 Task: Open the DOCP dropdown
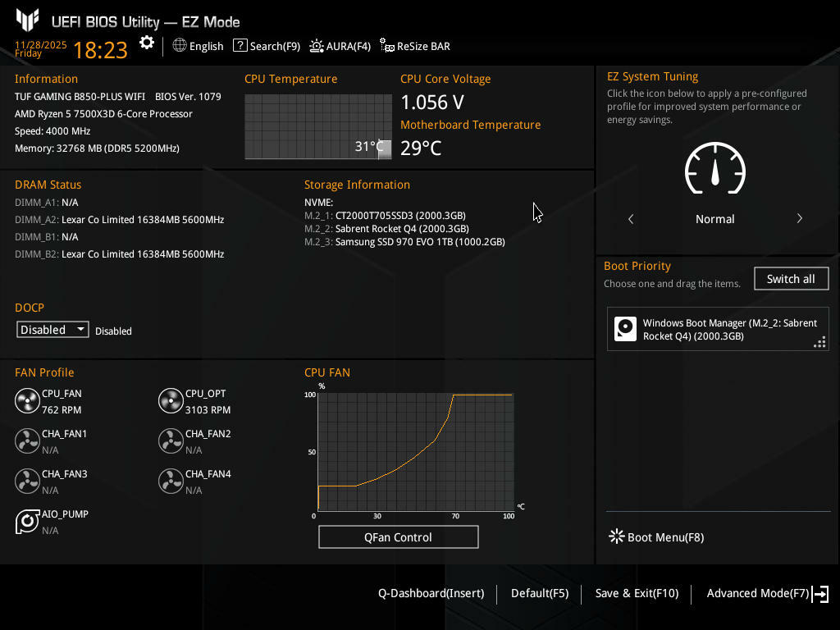coord(53,330)
